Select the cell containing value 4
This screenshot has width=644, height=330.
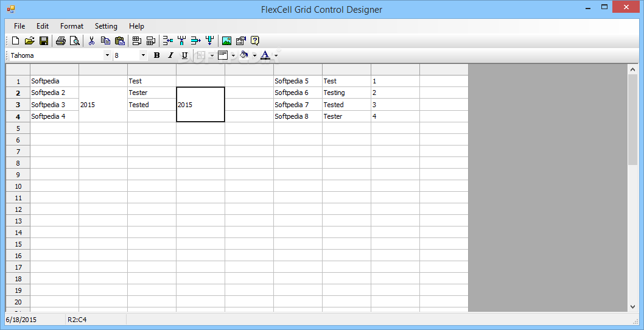(395, 116)
